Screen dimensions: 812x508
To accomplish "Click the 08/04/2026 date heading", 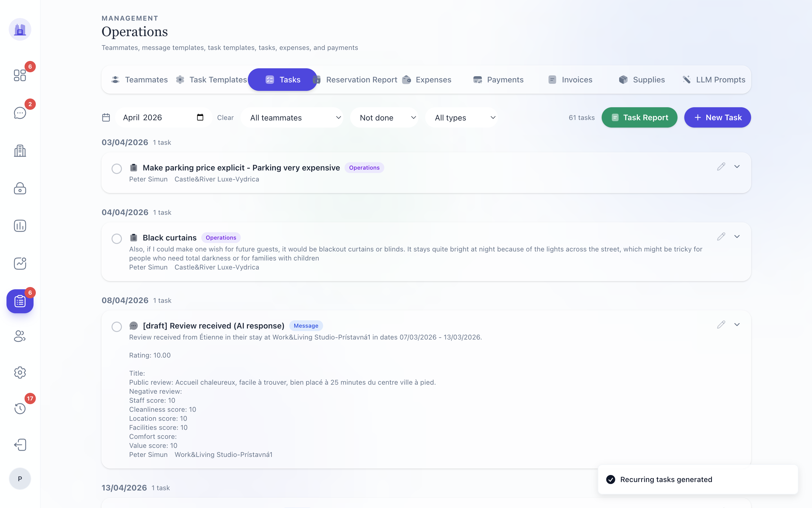I will point(125,300).
